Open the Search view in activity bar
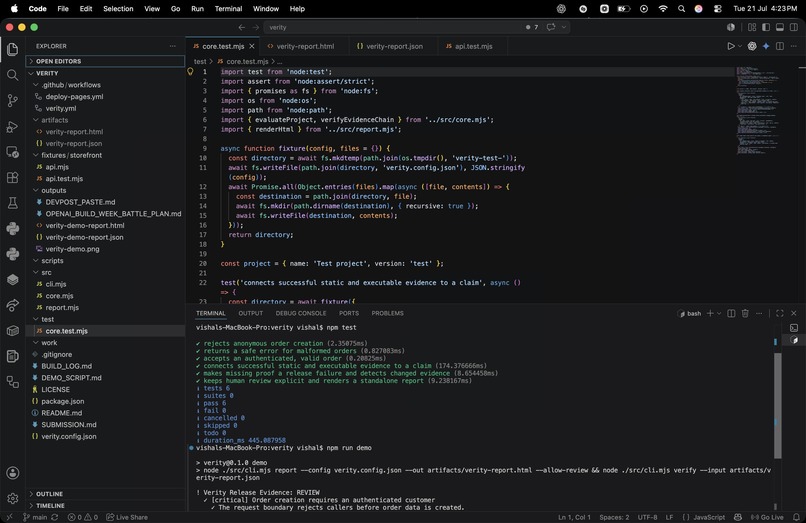The height and width of the screenshot is (523, 806). (13, 75)
